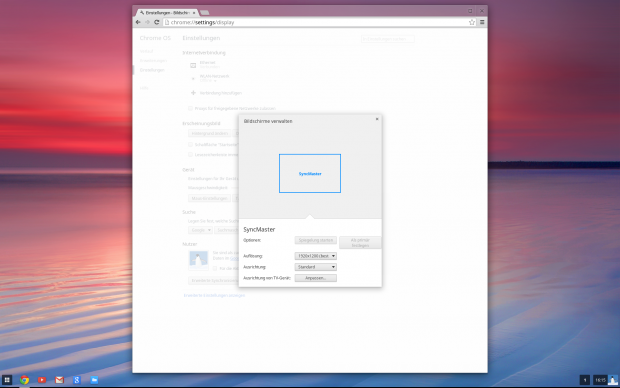Image resolution: width=620 pixels, height=388 pixels.
Task: Click the settings search field
Action: 388,39
